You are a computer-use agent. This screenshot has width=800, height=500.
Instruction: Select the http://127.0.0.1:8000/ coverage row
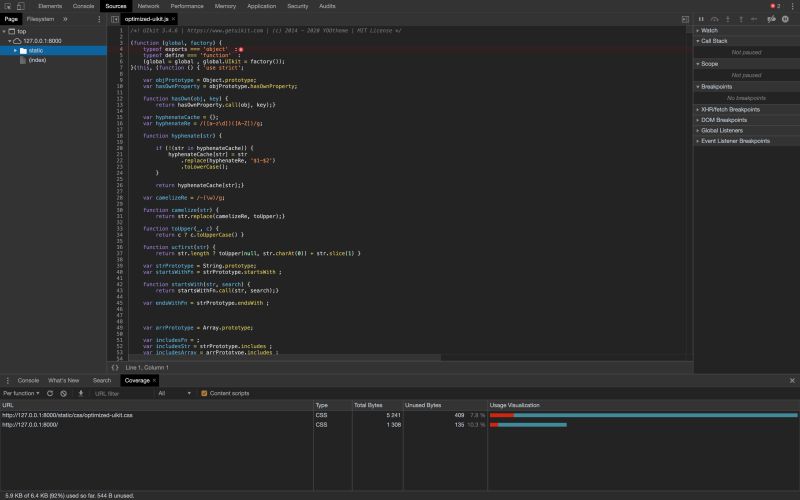(400, 424)
